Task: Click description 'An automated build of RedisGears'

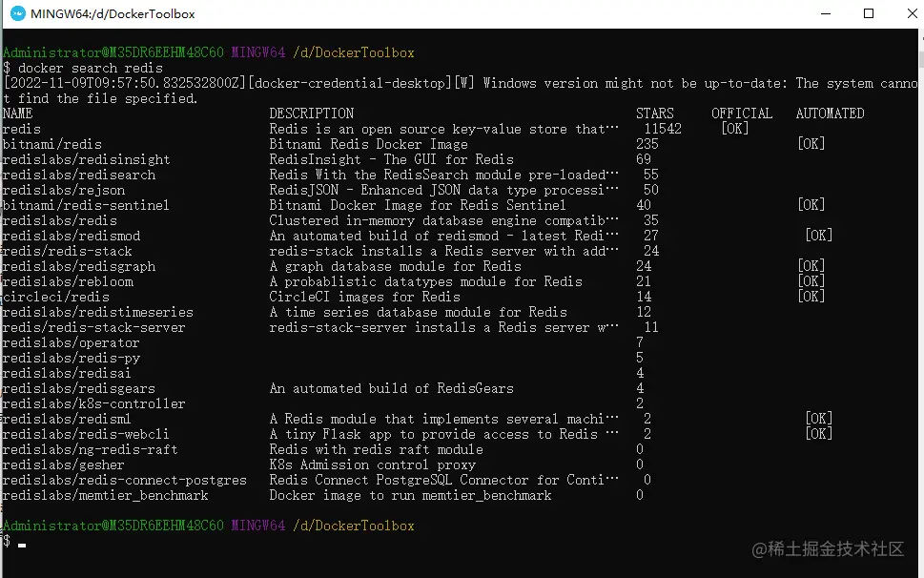Action: [x=391, y=389]
